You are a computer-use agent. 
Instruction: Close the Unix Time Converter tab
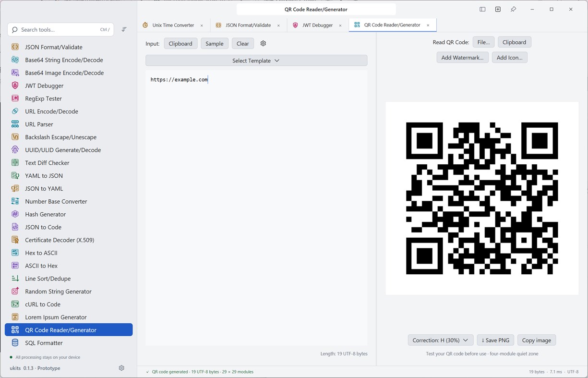202,25
